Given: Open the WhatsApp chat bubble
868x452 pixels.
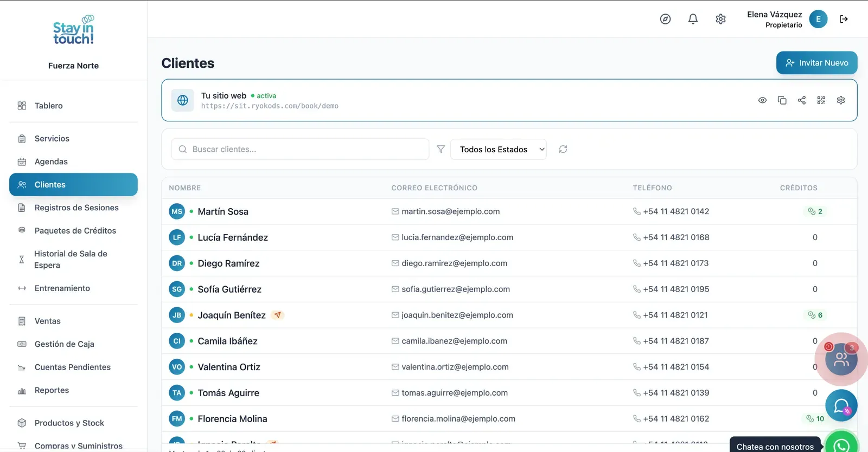Looking at the screenshot, I should click(841, 444).
